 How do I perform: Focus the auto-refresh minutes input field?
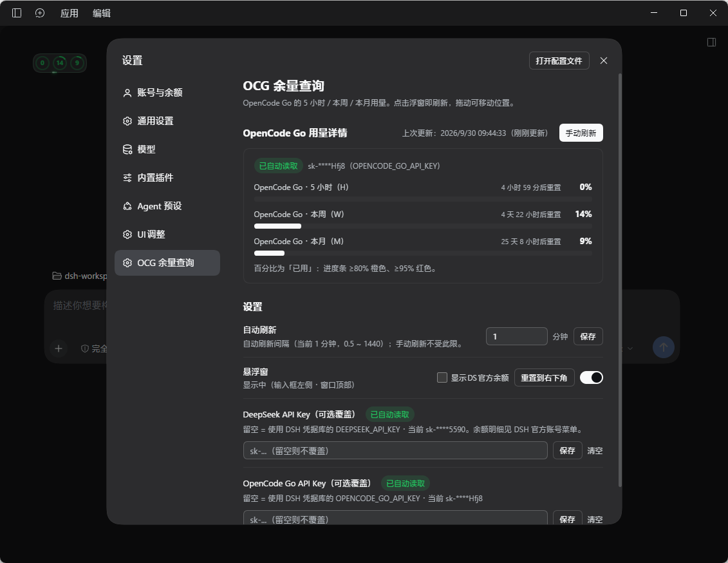tap(517, 336)
